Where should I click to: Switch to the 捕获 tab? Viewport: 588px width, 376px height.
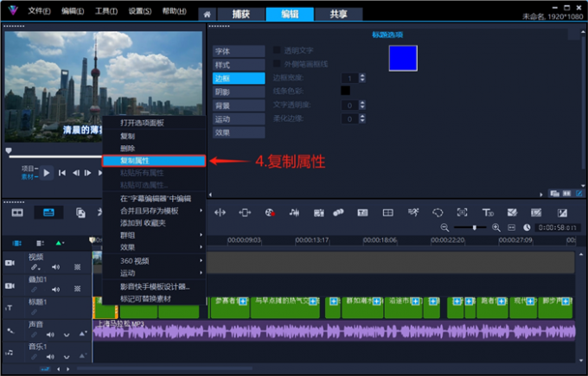[x=240, y=14]
